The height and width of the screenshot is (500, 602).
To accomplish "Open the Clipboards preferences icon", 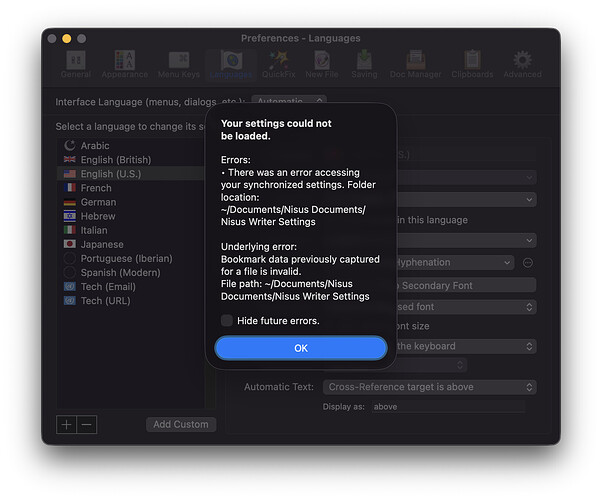I will (x=472, y=60).
